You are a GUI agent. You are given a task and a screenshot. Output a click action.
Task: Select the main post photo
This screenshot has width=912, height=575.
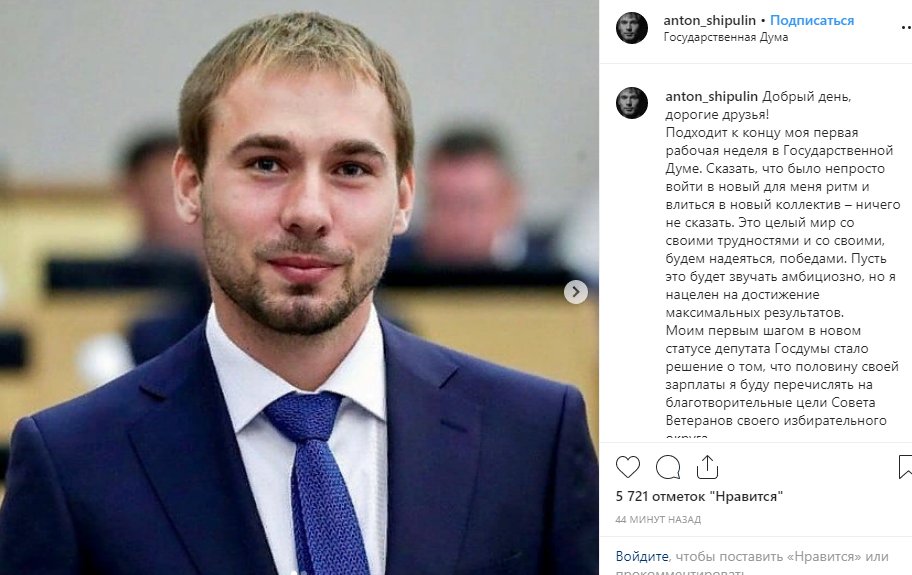tap(299, 288)
